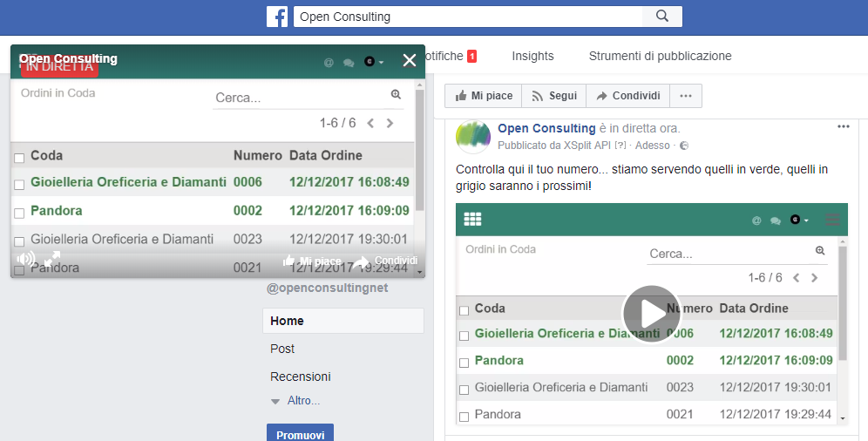Image resolution: width=868 pixels, height=441 pixels.
Task: Click the search magnifier button in Facebook bar
Action: [x=662, y=17]
